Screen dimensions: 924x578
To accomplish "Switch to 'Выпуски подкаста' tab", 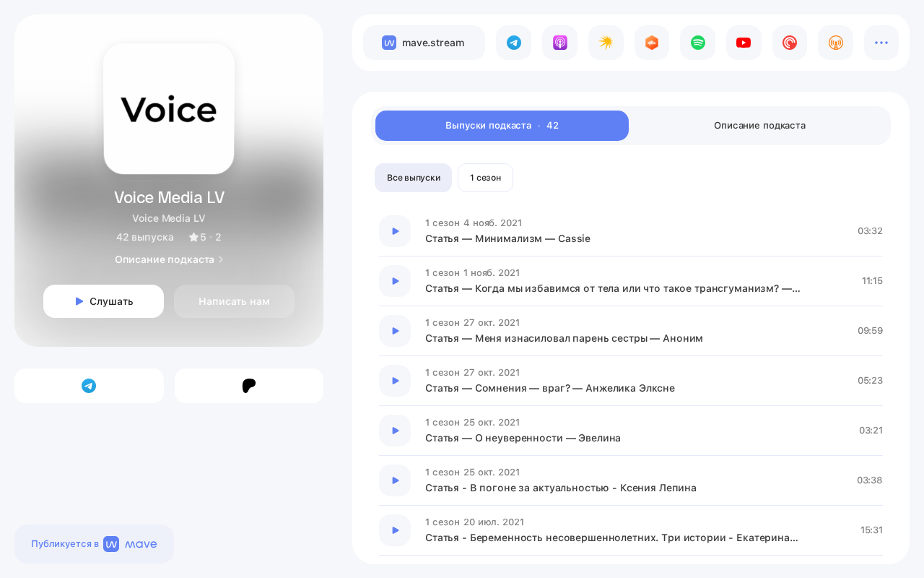I will pyautogui.click(x=502, y=126).
